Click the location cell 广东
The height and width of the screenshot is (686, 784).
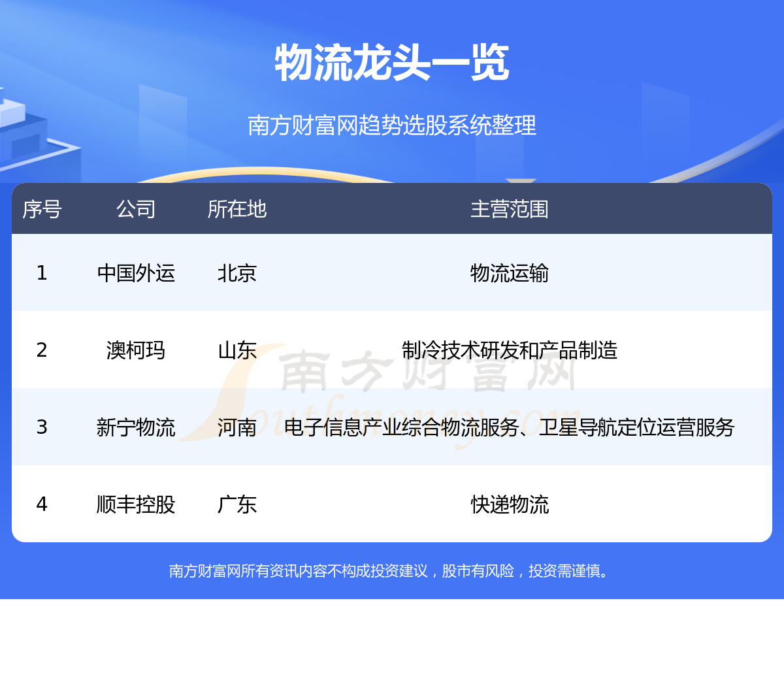[x=237, y=504]
